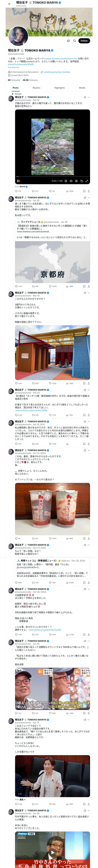Like the pinned Feb 18 post
Screen dimensions: 98x868
click(50, 191)
